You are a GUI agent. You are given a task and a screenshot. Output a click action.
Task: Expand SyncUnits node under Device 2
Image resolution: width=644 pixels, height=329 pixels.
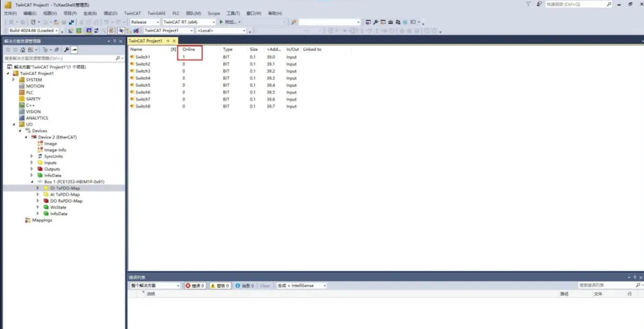tap(32, 156)
